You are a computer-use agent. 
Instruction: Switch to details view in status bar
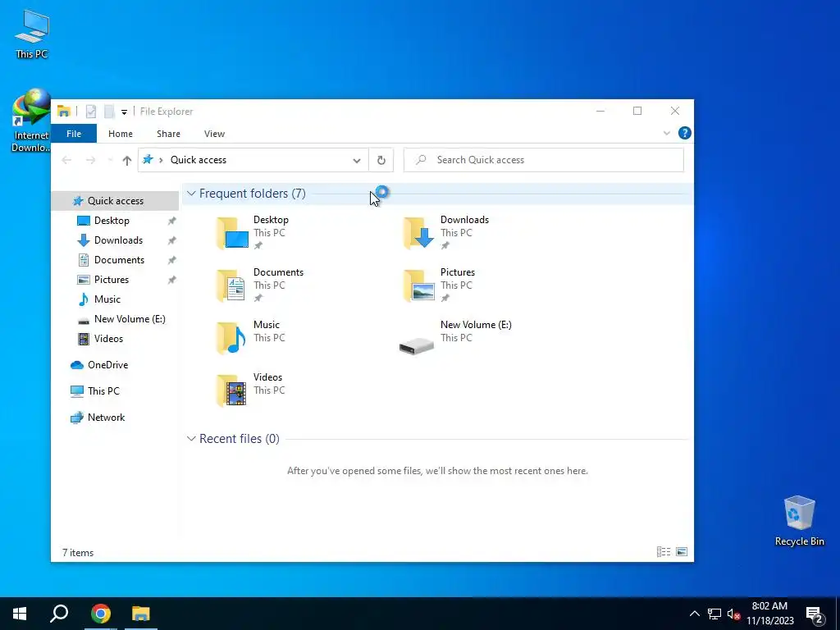(663, 552)
